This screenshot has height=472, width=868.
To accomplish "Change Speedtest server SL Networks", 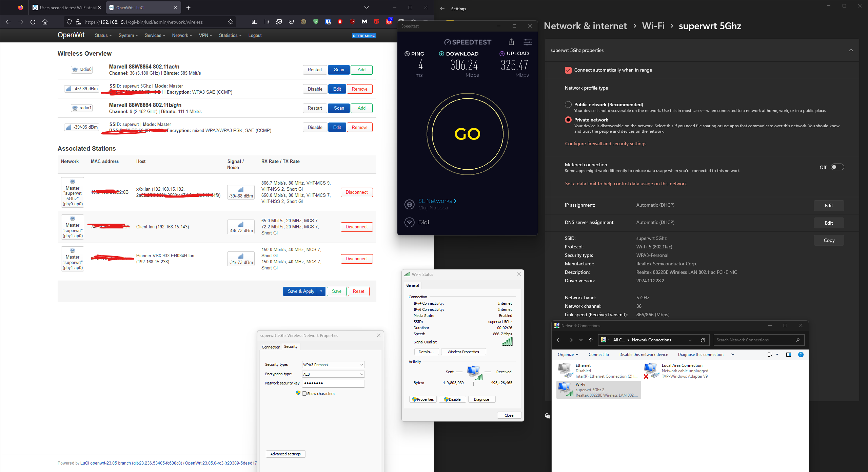I will (437, 201).
